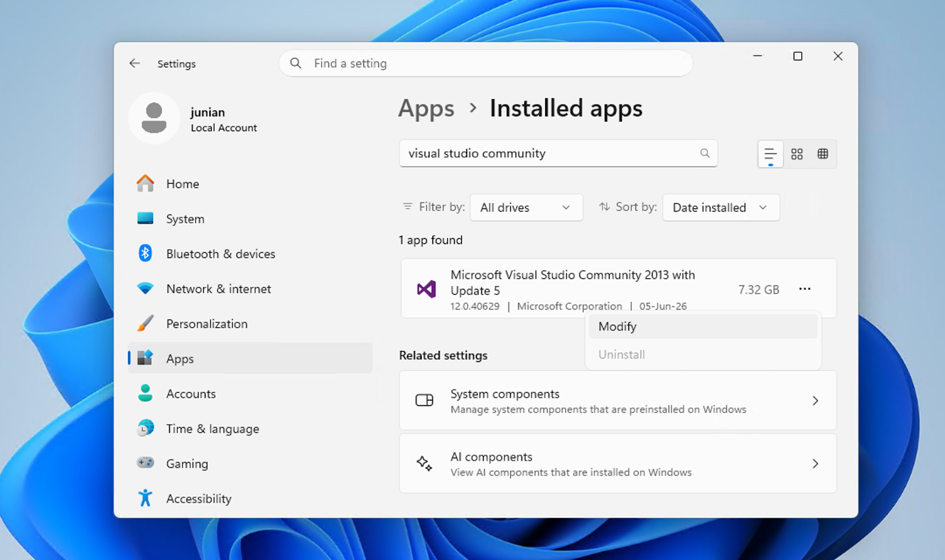Screen dimensions: 945x560
Task: Select the System sidebar item
Action: [x=250, y=219]
